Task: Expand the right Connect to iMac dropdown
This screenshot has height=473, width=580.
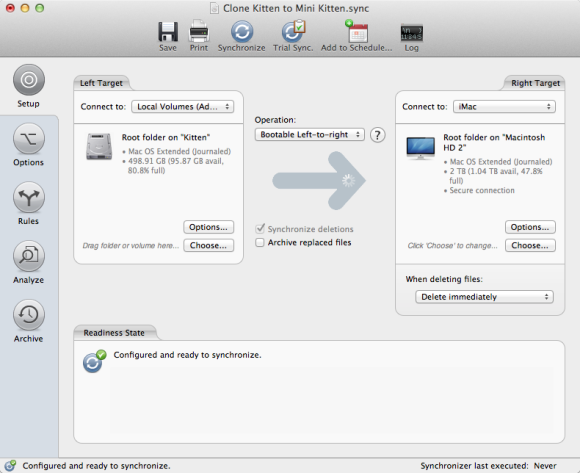Action: coord(504,107)
